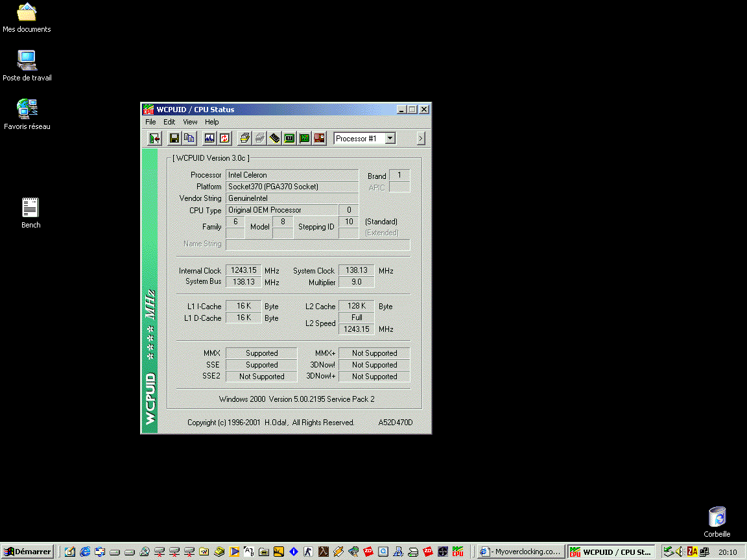
Task: Click the A52D470D code in footer
Action: point(396,423)
